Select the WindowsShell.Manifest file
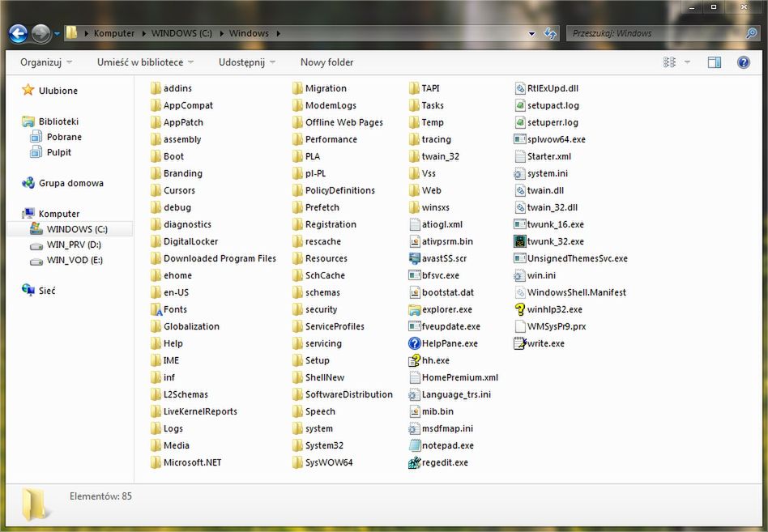 click(570, 292)
